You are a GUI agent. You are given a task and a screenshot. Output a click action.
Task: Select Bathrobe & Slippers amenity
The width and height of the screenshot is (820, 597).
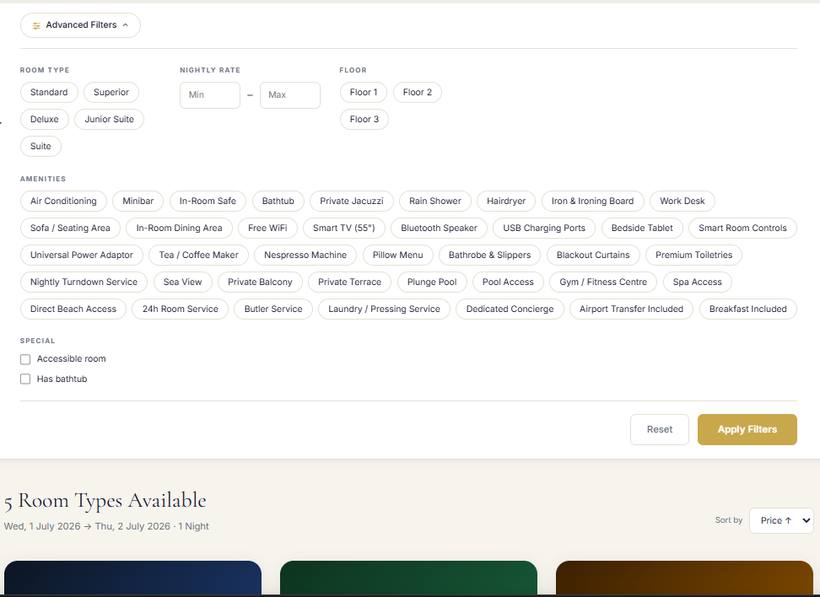(489, 255)
